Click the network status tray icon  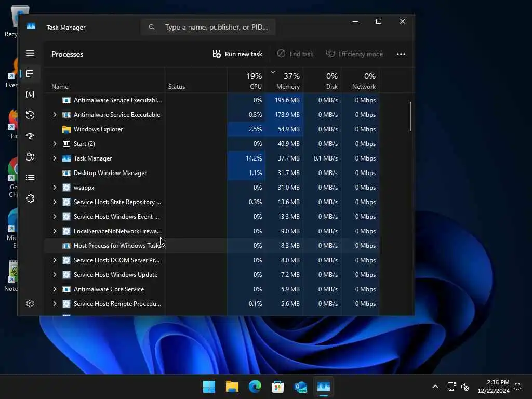pyautogui.click(x=451, y=387)
